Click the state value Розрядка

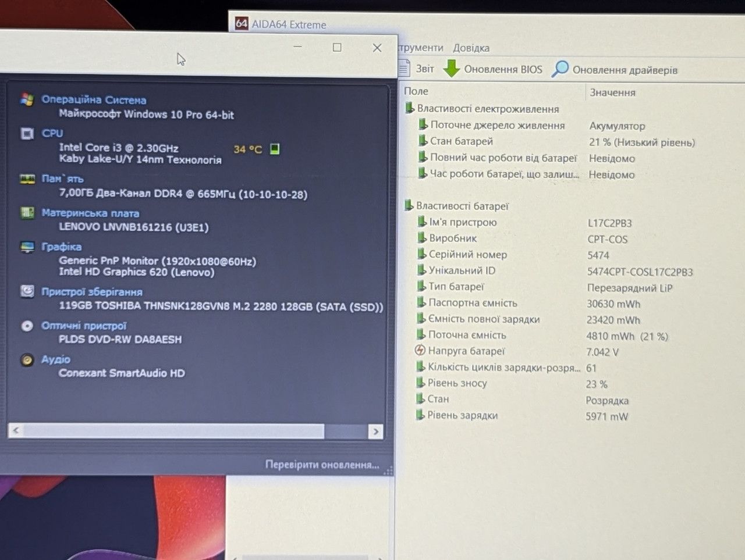point(607,401)
